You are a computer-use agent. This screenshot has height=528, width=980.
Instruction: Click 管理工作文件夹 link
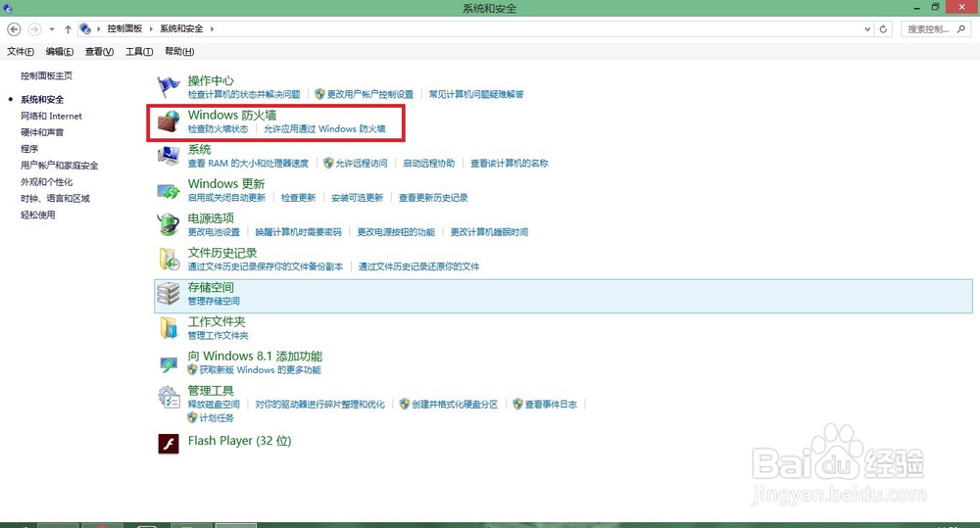[219, 336]
